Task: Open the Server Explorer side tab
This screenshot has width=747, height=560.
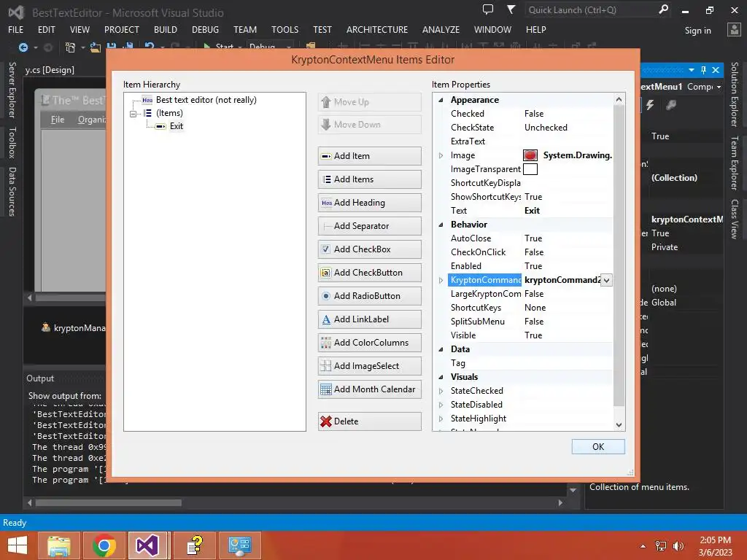Action: click(x=12, y=90)
